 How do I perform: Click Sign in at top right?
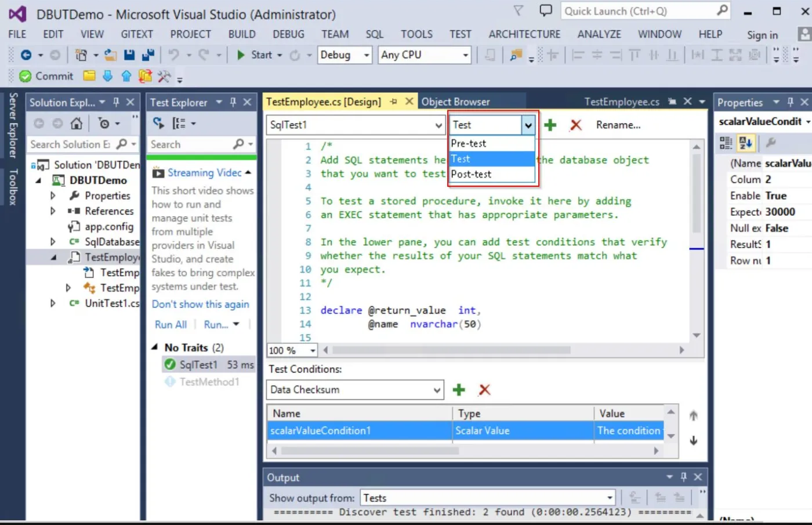click(762, 35)
